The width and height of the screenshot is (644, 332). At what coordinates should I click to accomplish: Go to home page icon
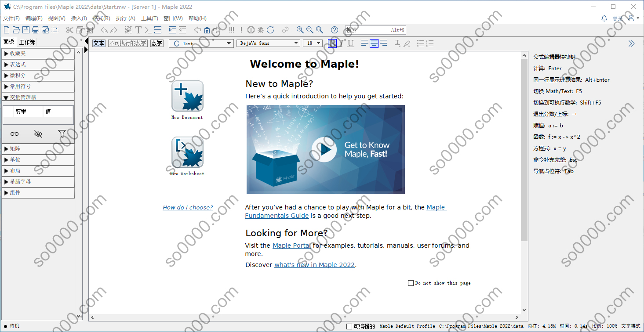point(207,30)
